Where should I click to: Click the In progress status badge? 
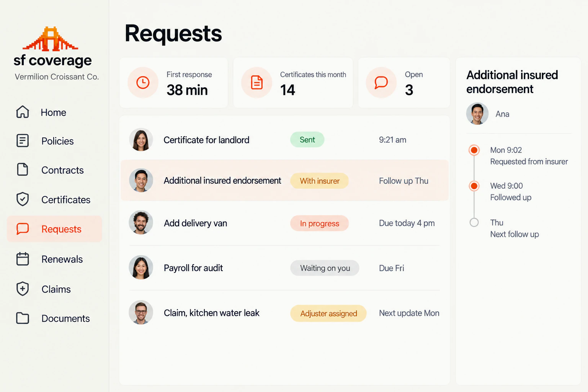pyautogui.click(x=319, y=223)
